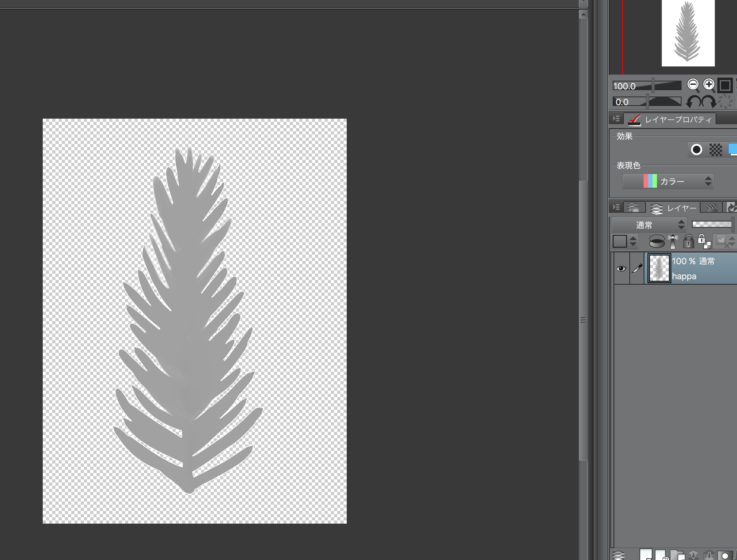The width and height of the screenshot is (737, 560).
Task: Rotate the canvas left with the counterclockwise arrow
Action: [x=693, y=102]
